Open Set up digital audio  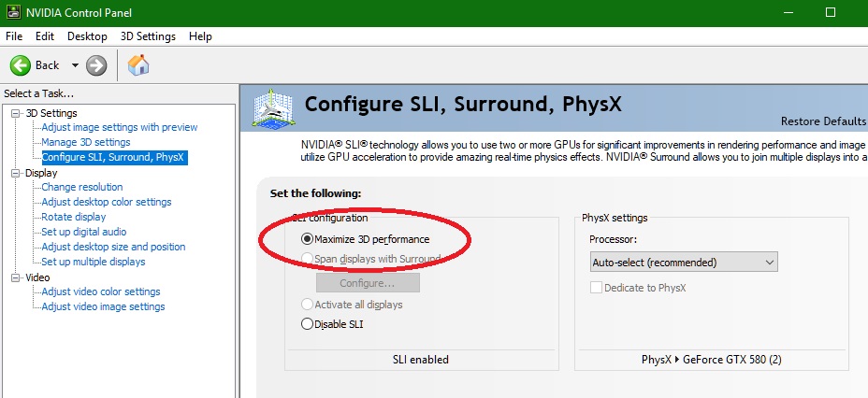pyautogui.click(x=83, y=232)
